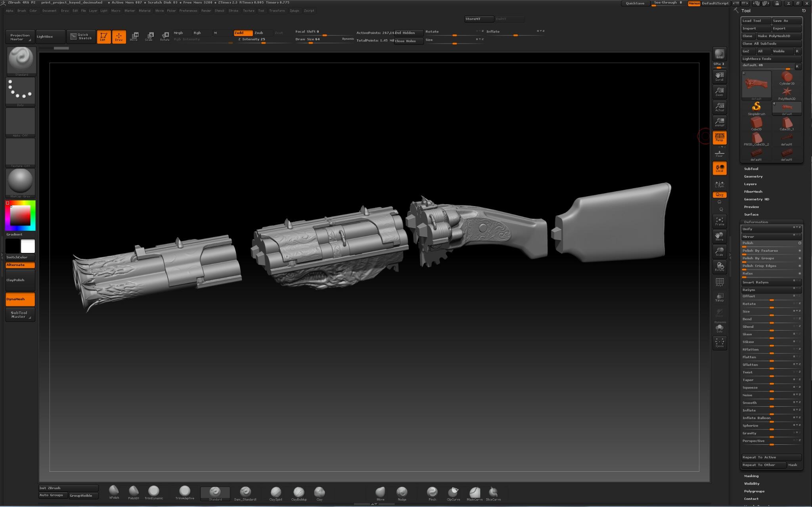Viewport: 812px width, 507px height.
Task: Expand the Polygroups sub-palette
Action: 754,491
